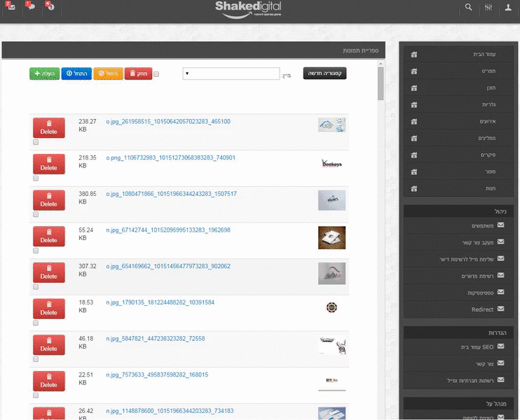Click the envelope icon beside רשתות חברתיות ומייל

pos(501,380)
